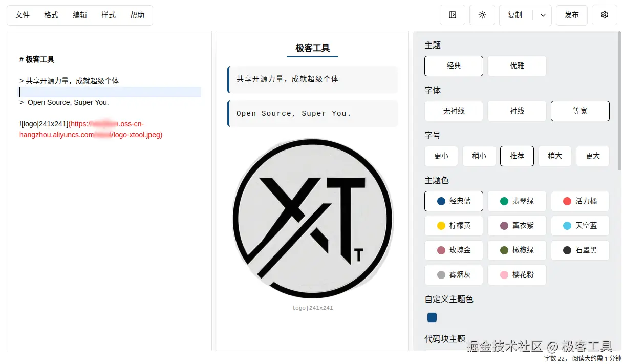
Task: Open the 样式 menu
Action: [108, 15]
